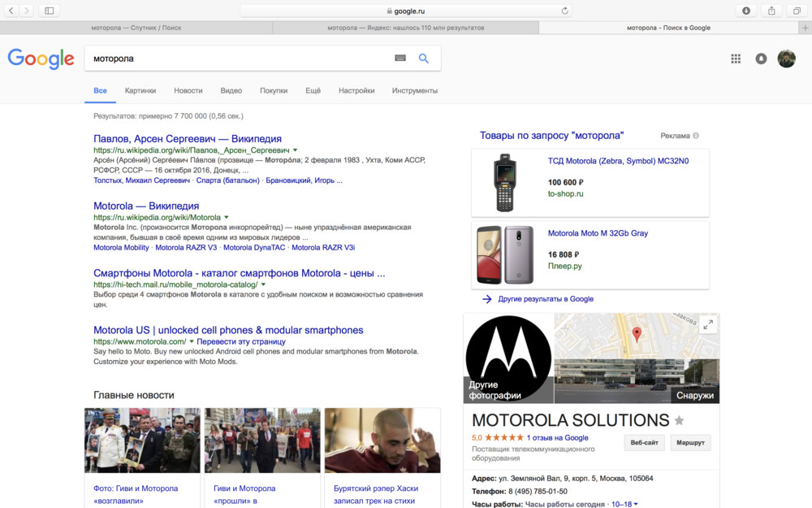Click the blue magnifier search icon
This screenshot has width=812, height=508.
point(424,59)
